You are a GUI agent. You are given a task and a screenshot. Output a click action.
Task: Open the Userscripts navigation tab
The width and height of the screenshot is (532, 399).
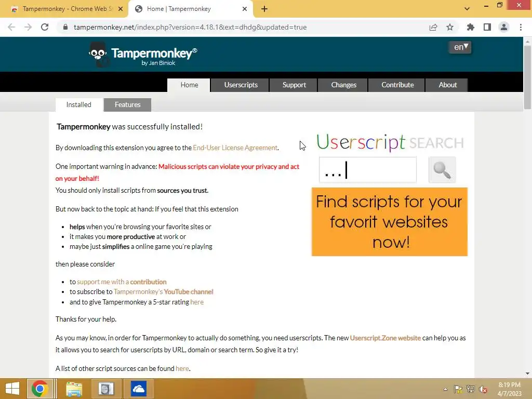pyautogui.click(x=241, y=85)
